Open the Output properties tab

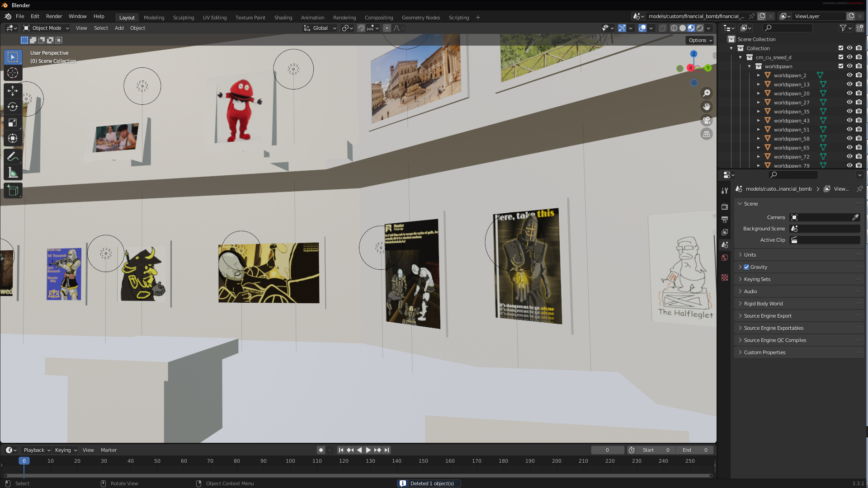coord(725,219)
